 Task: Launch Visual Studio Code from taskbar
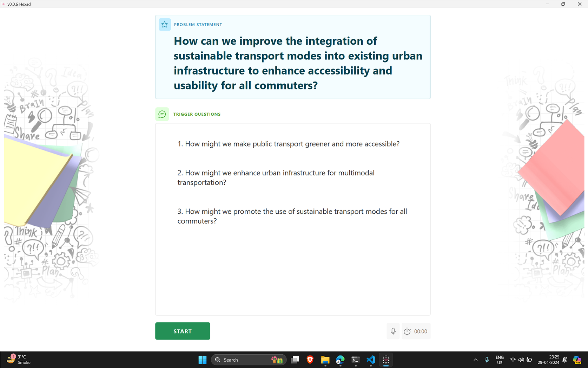pos(371,360)
